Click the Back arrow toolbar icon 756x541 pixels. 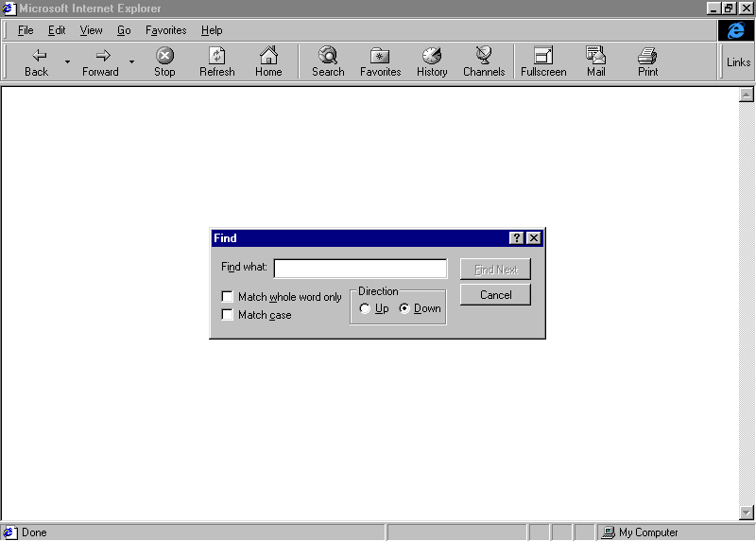[39, 56]
